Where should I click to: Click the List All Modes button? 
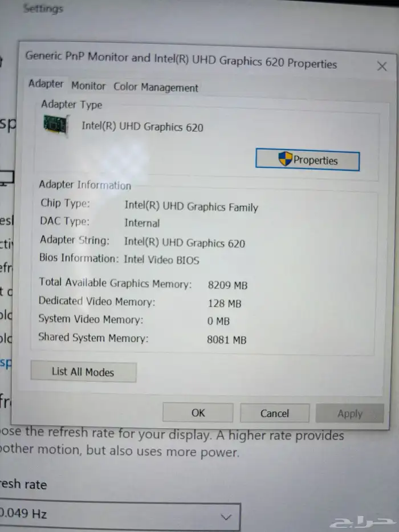coord(83,372)
